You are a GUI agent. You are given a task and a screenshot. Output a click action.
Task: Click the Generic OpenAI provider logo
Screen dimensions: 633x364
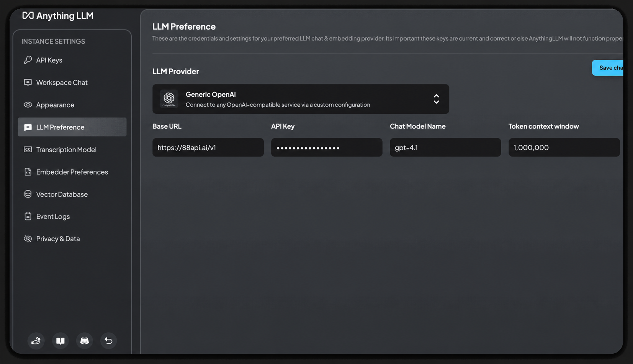(x=169, y=99)
